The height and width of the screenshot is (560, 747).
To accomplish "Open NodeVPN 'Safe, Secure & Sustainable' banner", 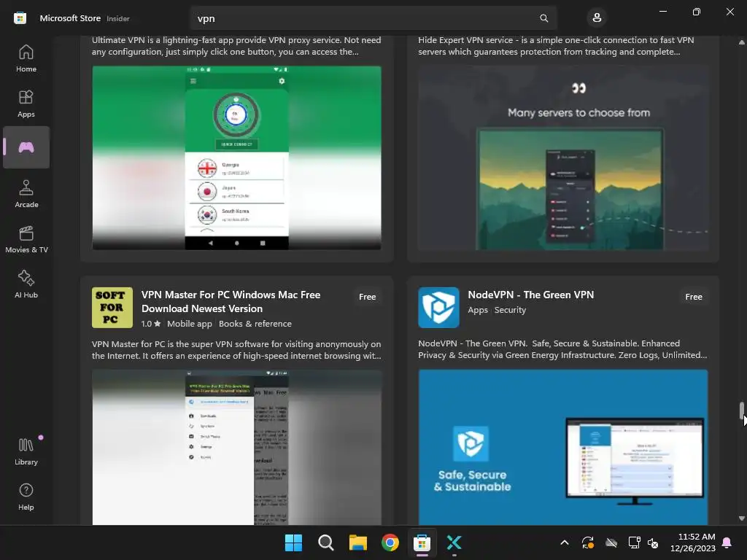I will point(563,448).
